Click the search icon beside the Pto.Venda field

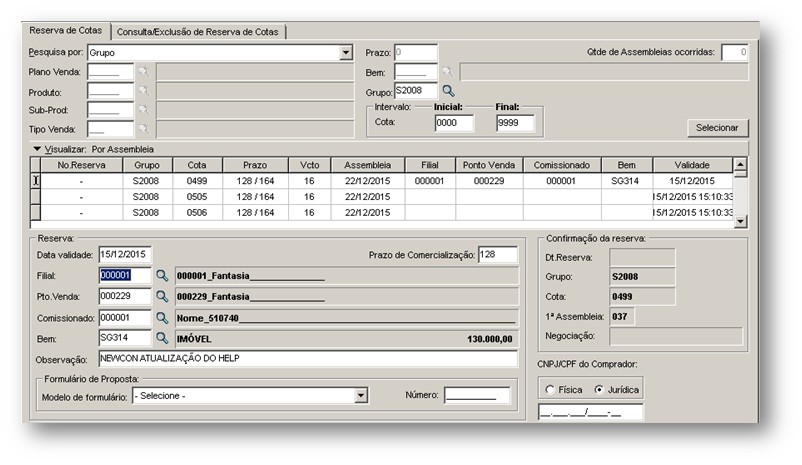[x=162, y=296]
